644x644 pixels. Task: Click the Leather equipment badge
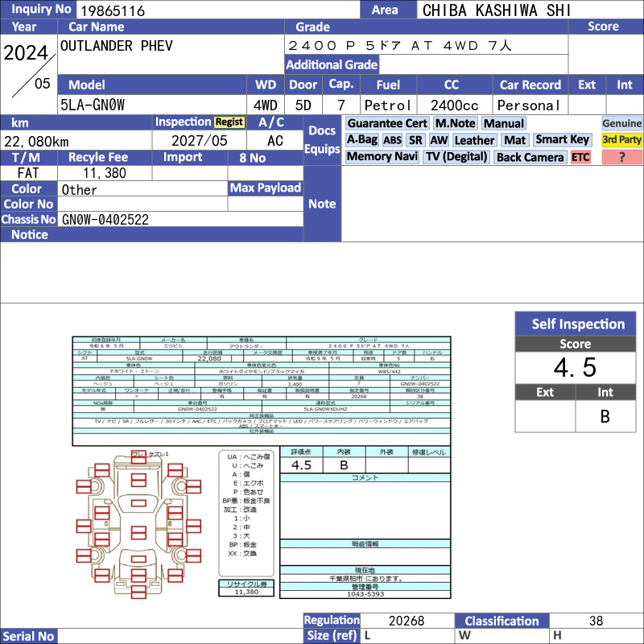pos(474,140)
